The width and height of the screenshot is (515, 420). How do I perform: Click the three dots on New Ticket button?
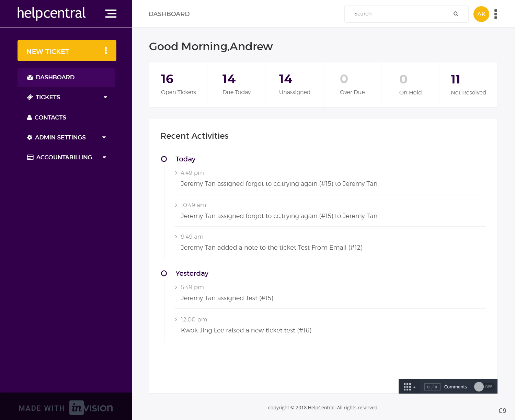(106, 50)
